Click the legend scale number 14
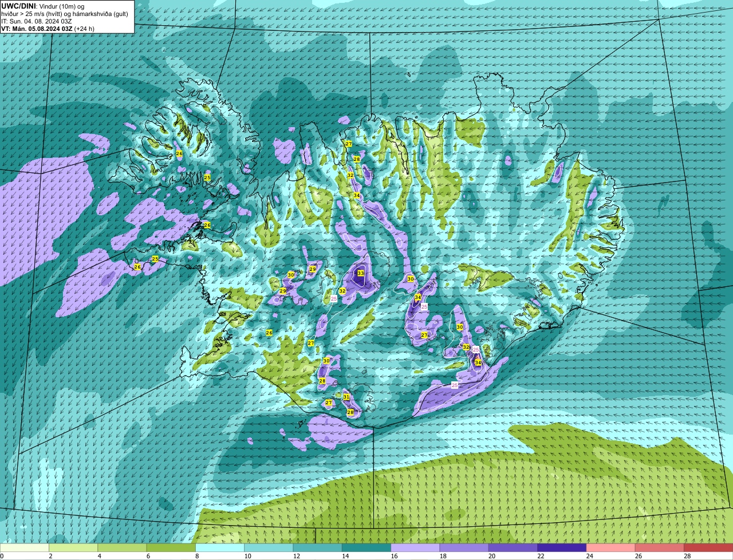733x560 pixels. [x=345, y=556]
